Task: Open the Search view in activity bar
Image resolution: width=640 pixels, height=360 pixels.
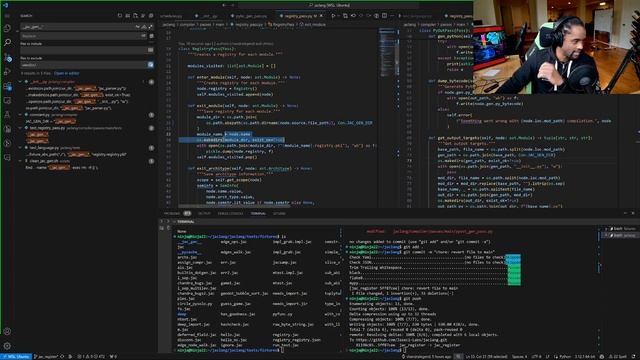Action: pyautogui.click(x=7, y=42)
